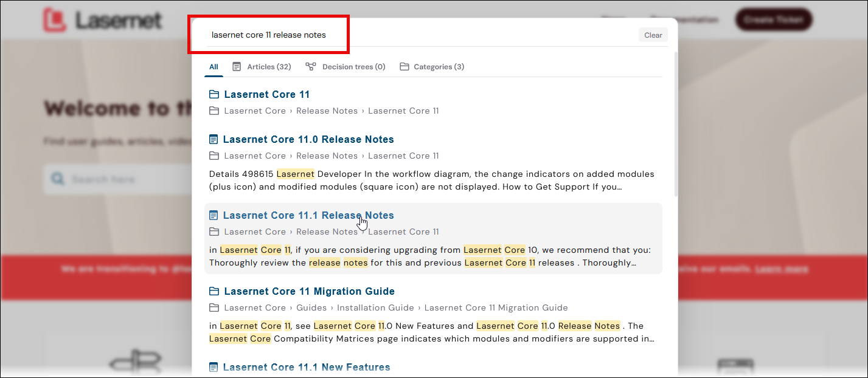Viewport: 868px width, 378px height.
Task: Clear the search query
Action: pyautogui.click(x=653, y=35)
